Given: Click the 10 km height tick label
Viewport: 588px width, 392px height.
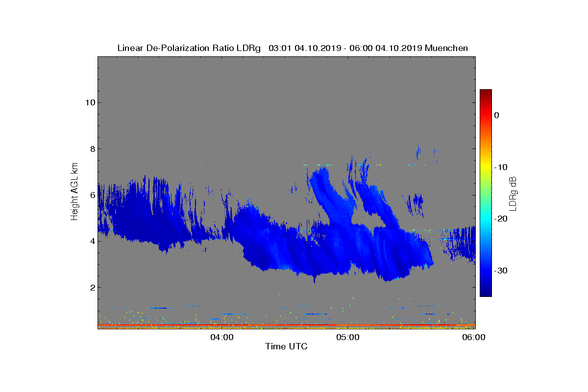Looking at the screenshot, I should point(89,102).
